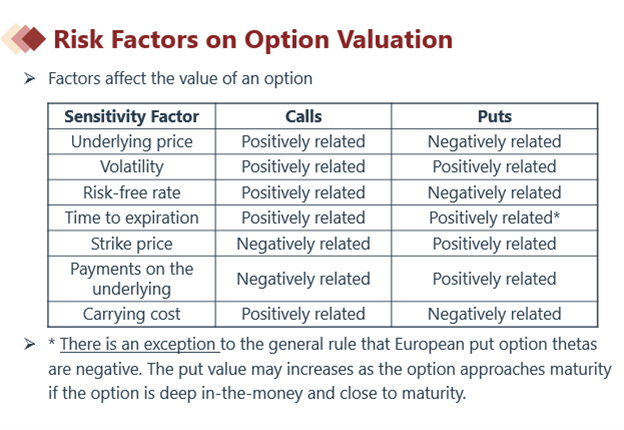
Task: Click the 'Time to expiration' cell
Action: tap(131, 217)
